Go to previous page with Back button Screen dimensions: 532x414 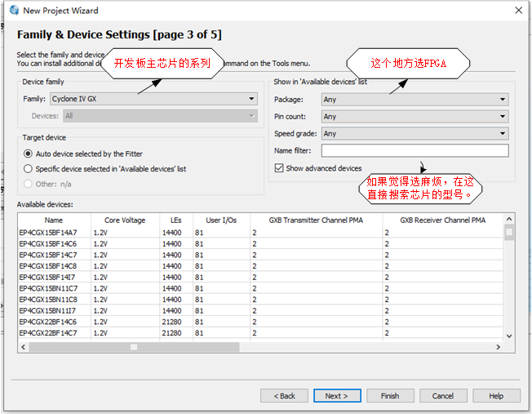(284, 396)
